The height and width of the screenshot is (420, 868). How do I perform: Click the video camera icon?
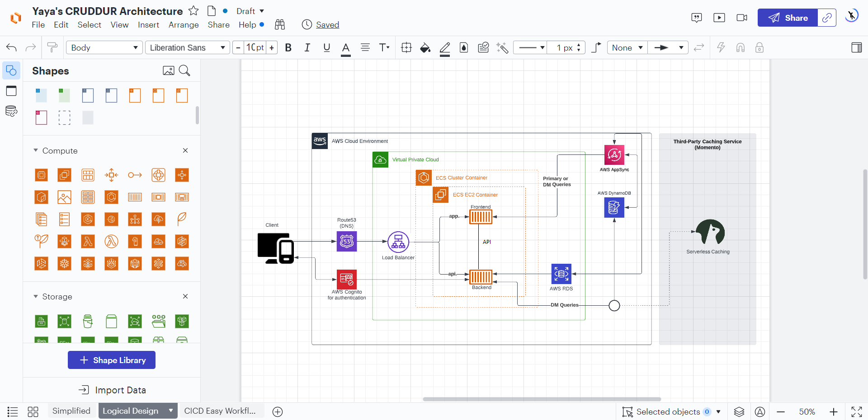click(x=742, y=18)
